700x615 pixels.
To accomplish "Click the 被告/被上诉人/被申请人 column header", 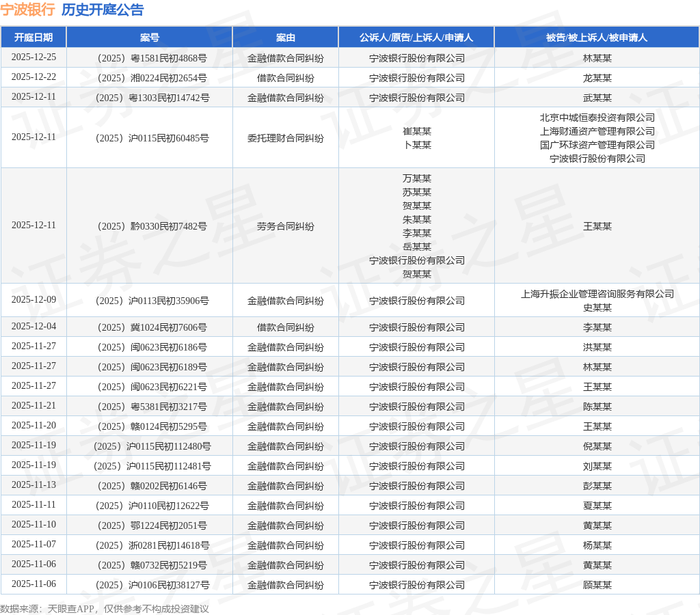I will point(597,38).
